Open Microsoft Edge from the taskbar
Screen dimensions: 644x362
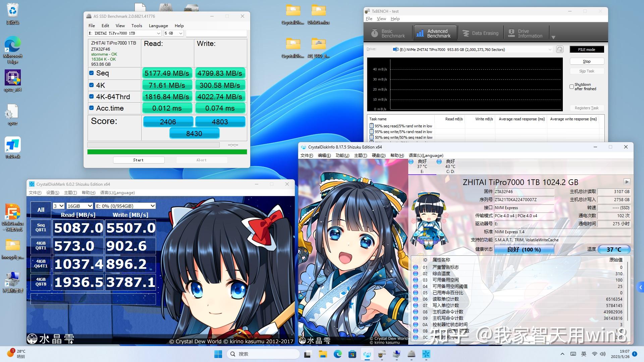[x=337, y=354]
